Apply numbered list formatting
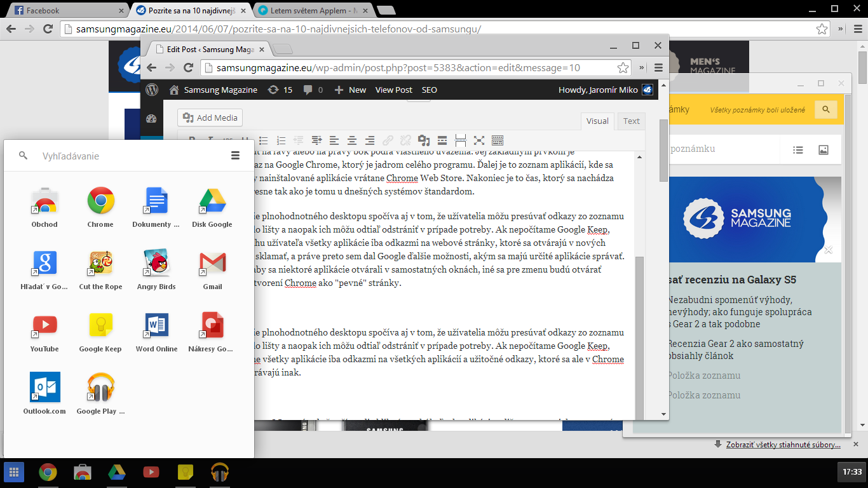This screenshot has height=488, width=868. (x=280, y=140)
